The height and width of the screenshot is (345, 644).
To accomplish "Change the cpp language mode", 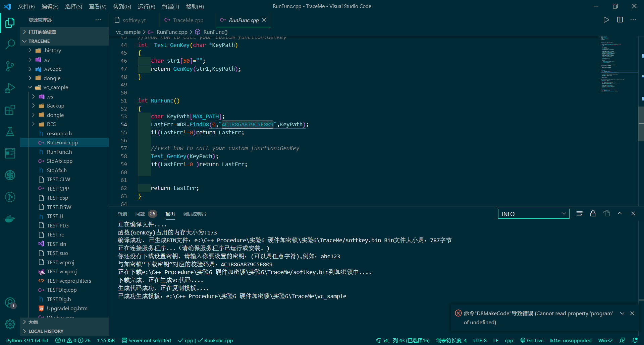I will pos(509,340).
